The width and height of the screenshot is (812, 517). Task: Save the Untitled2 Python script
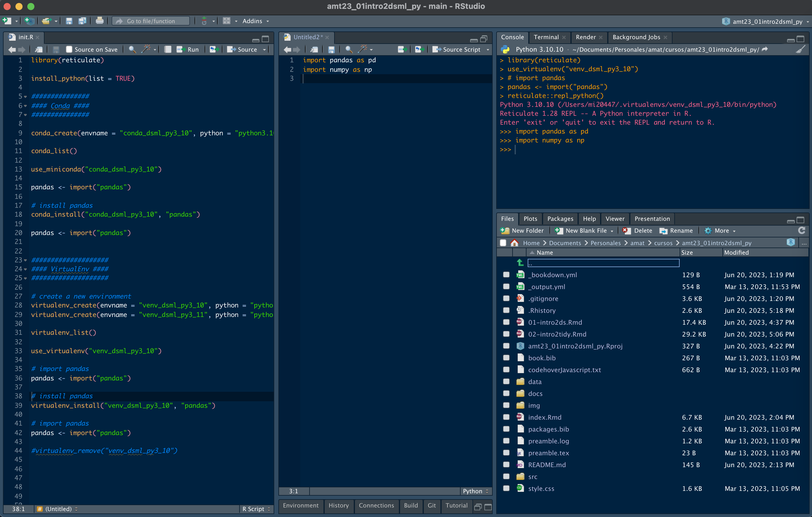point(331,50)
